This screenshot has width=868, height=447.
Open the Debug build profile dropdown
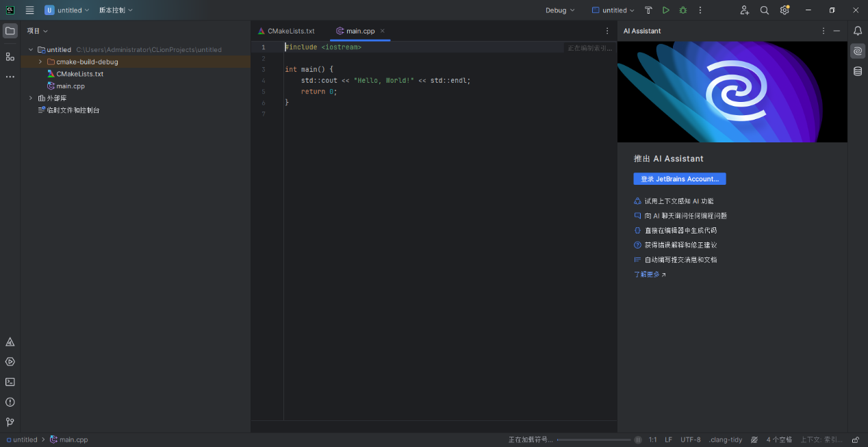click(560, 10)
